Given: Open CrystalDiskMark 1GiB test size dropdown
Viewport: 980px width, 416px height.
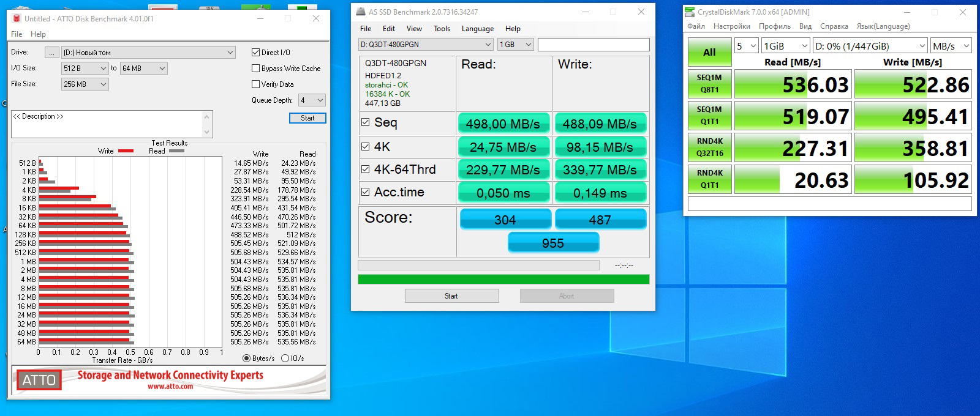Looking at the screenshot, I should (786, 46).
